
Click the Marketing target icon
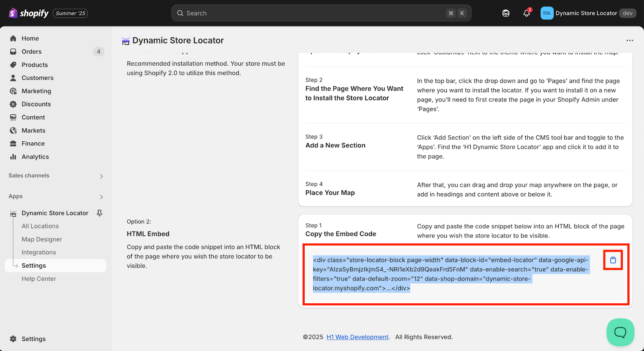pyautogui.click(x=13, y=91)
